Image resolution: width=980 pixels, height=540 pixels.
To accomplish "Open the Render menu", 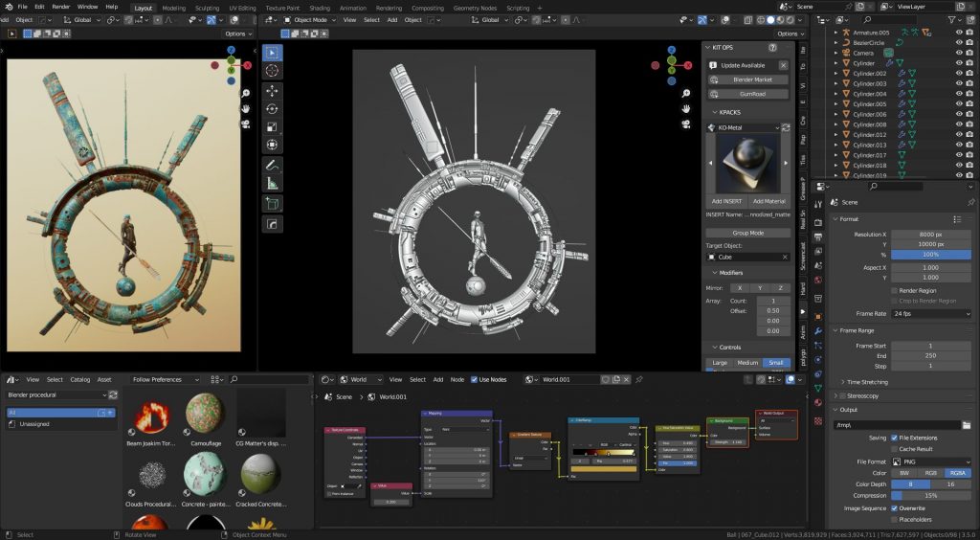I will click(x=60, y=7).
